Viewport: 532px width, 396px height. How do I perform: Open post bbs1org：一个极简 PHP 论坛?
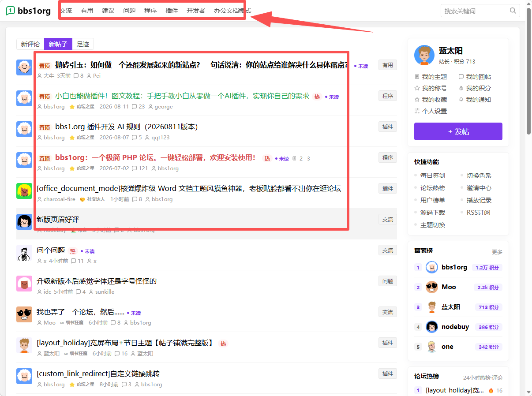(x=156, y=158)
